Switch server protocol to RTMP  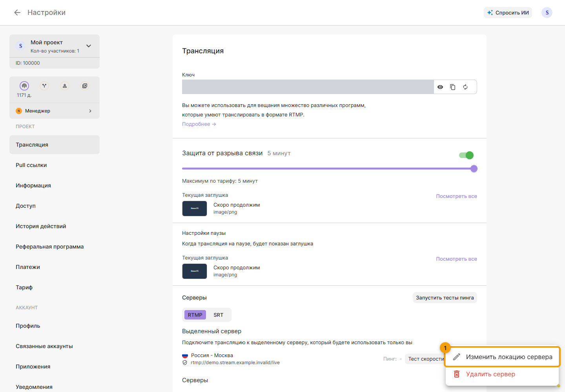coord(195,315)
